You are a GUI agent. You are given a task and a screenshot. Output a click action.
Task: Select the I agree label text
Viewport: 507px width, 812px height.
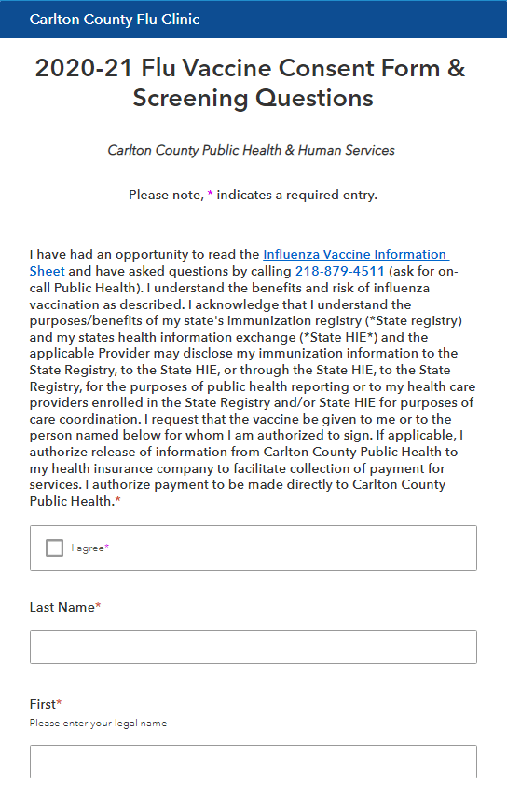pyautogui.click(x=89, y=548)
